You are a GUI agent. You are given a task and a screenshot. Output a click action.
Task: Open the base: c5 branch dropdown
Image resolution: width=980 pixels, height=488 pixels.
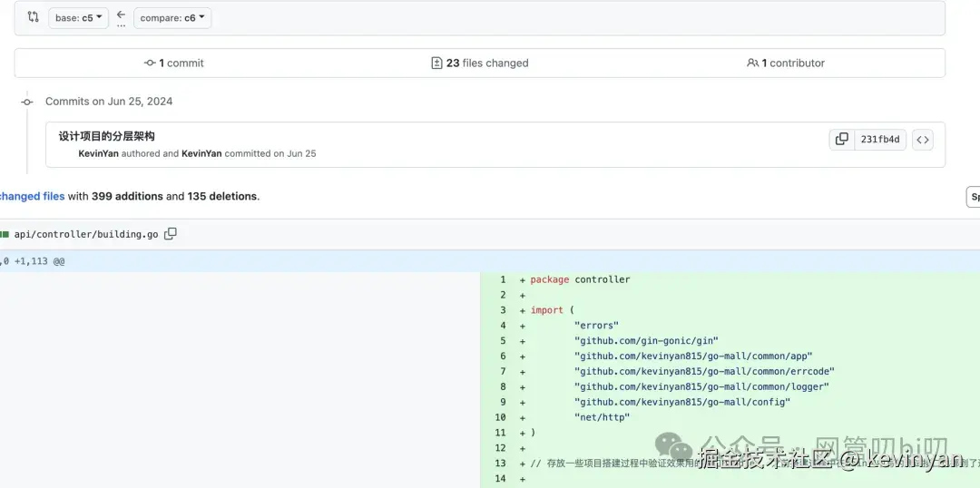(78, 18)
